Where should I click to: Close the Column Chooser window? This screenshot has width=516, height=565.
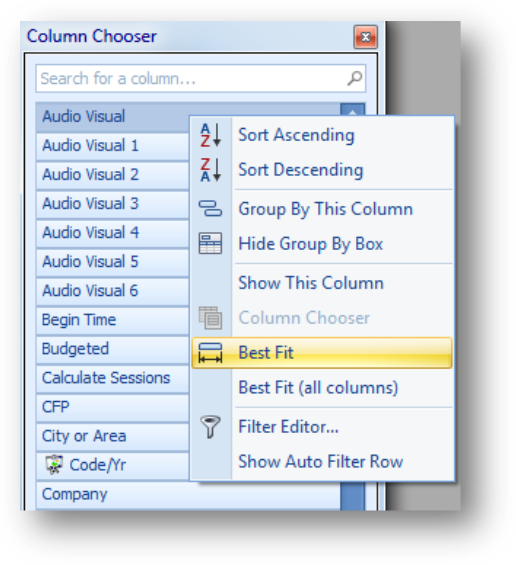[366, 37]
